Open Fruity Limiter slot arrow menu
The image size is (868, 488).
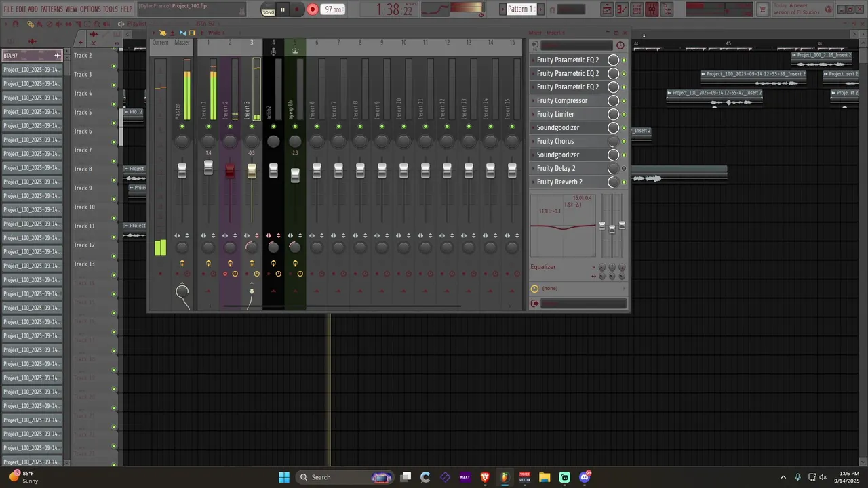pyautogui.click(x=533, y=114)
